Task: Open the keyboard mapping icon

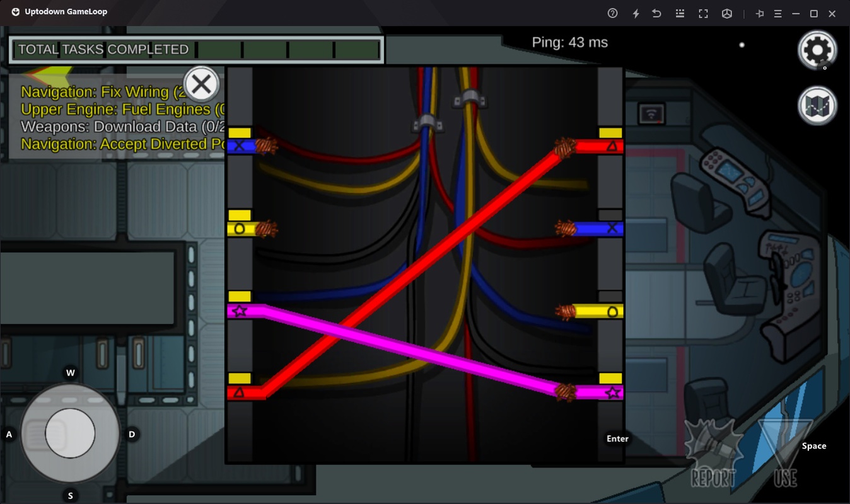Action: 680,13
